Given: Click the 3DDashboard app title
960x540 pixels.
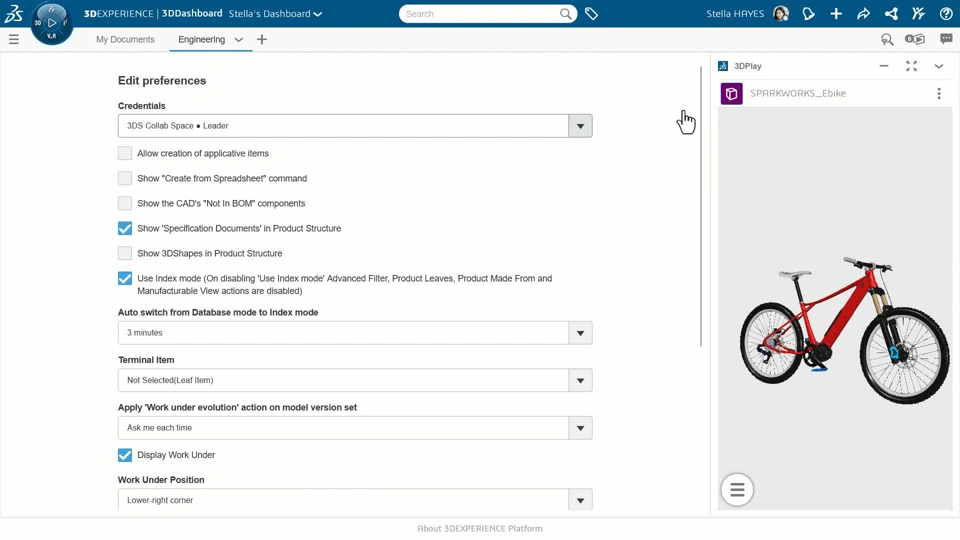Looking at the screenshot, I should [x=192, y=13].
